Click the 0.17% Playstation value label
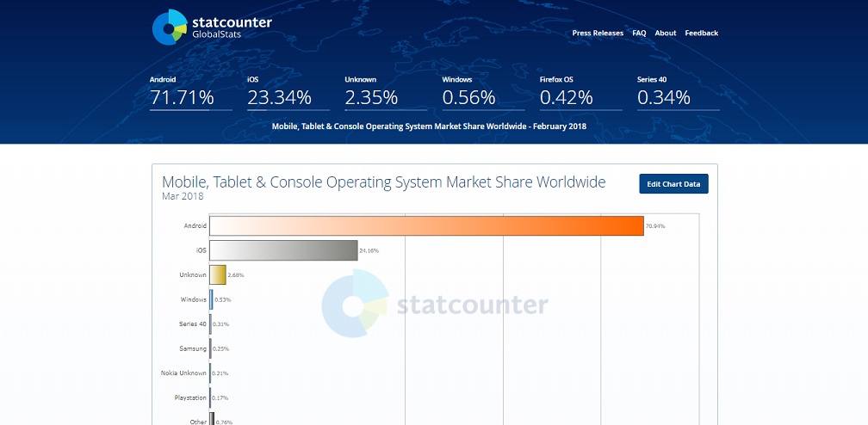868x425 pixels. pyautogui.click(x=220, y=397)
